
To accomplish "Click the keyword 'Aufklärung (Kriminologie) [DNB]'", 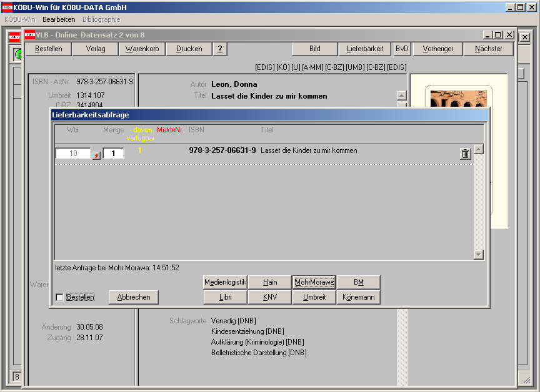I will tap(257, 342).
